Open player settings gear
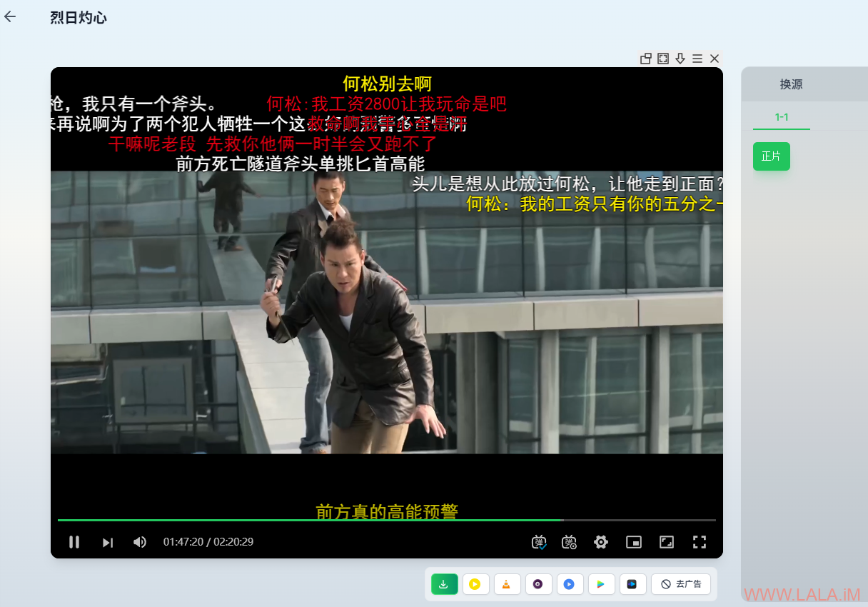868x607 pixels. [601, 542]
